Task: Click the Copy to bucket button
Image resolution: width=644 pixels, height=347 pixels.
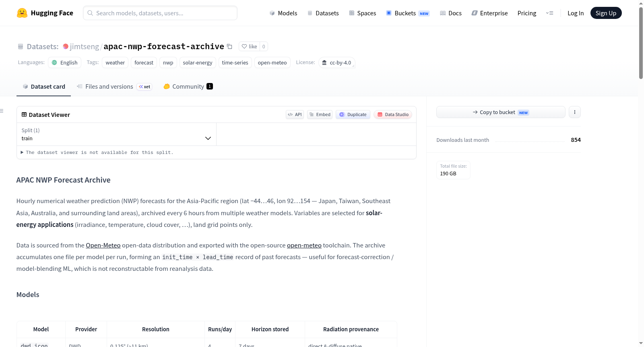Action: (x=501, y=112)
